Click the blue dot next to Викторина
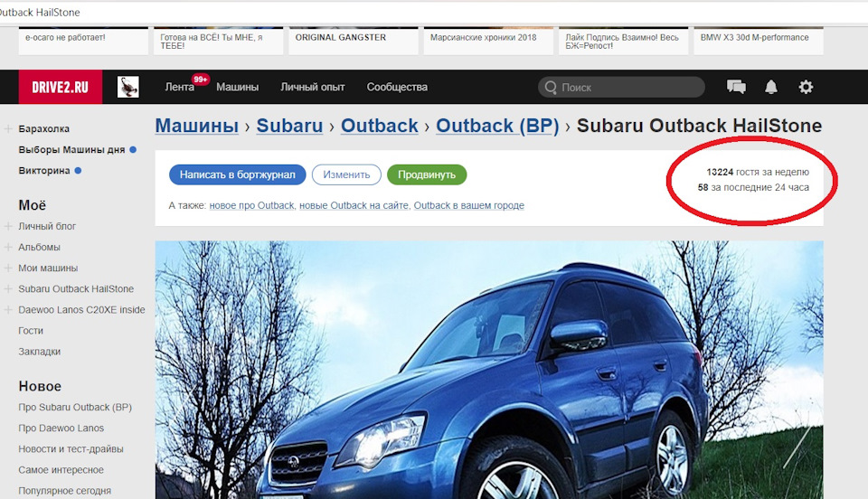 (78, 170)
